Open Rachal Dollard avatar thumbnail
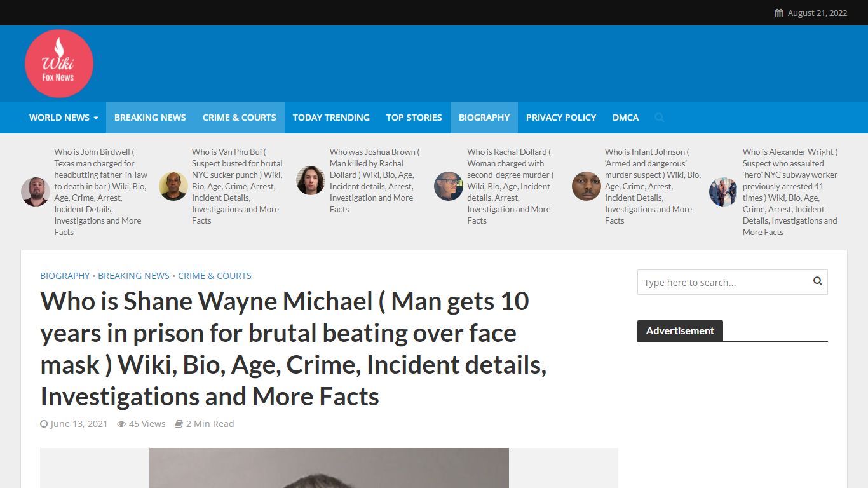Image resolution: width=868 pixels, height=488 pixels. click(x=449, y=186)
